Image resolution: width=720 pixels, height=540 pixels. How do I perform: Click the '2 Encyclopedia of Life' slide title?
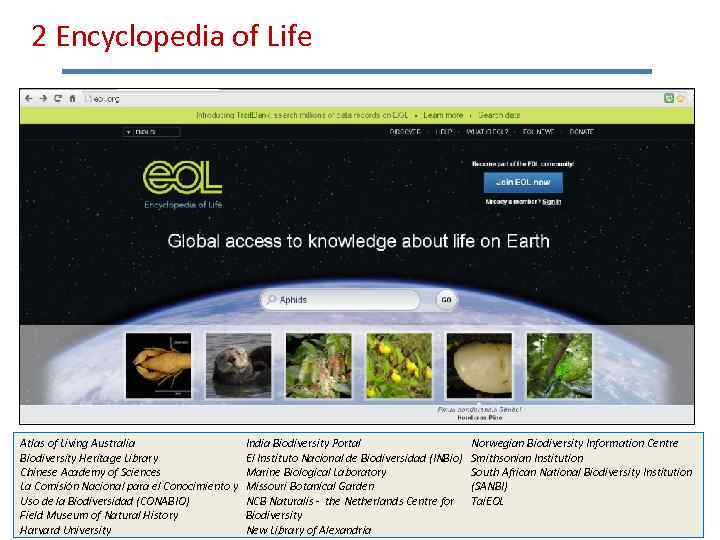(x=172, y=36)
